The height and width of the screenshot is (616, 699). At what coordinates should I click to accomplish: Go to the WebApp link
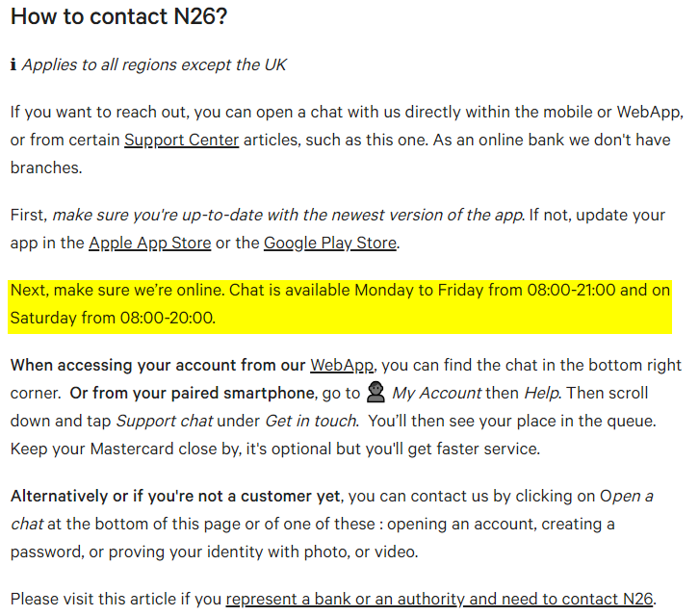[342, 366]
